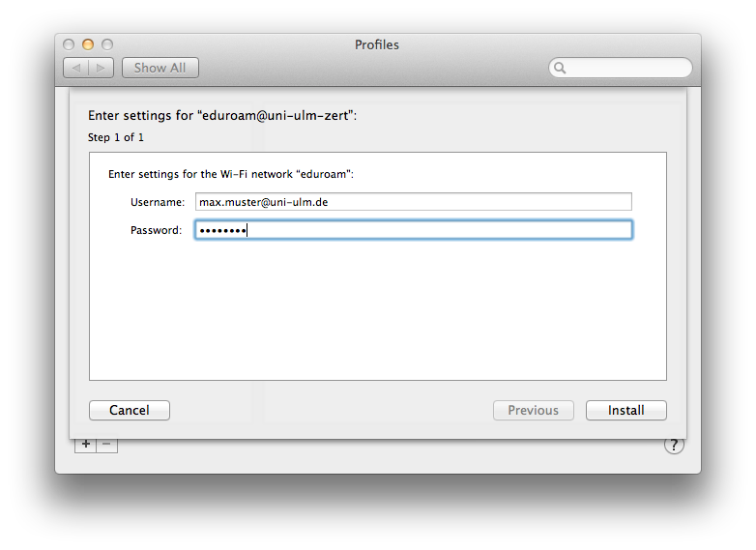Click the grayed-out Previous button
Image resolution: width=756 pixels, height=550 pixels.
(x=534, y=411)
